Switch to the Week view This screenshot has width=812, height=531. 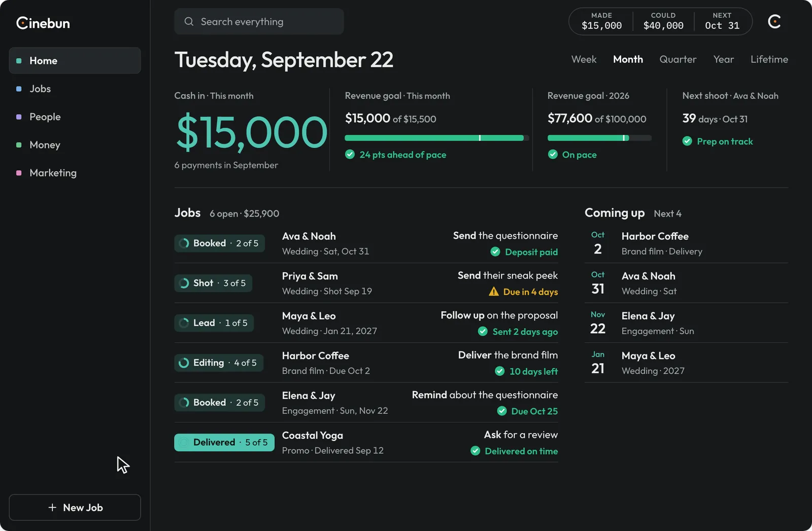(584, 59)
